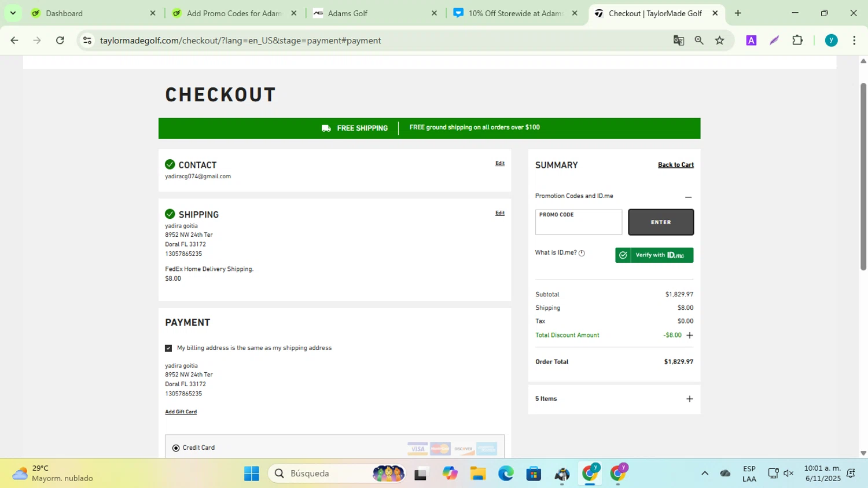Click the Promo Code input field

click(579, 222)
